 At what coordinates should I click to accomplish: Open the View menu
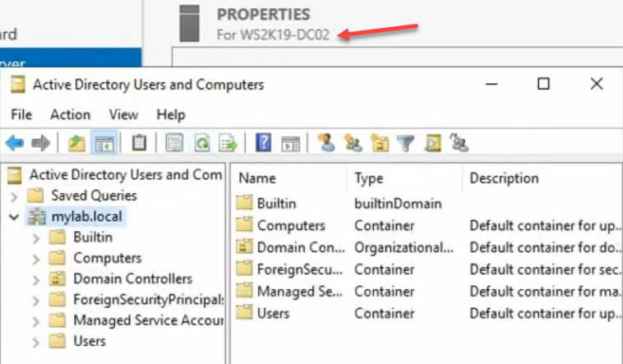pos(123,115)
